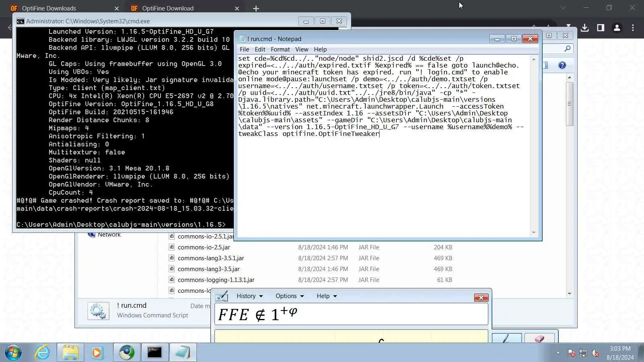This screenshot has width=644, height=362.
Task: Click the Explorer search magnifier icon
Action: click(x=568, y=49)
